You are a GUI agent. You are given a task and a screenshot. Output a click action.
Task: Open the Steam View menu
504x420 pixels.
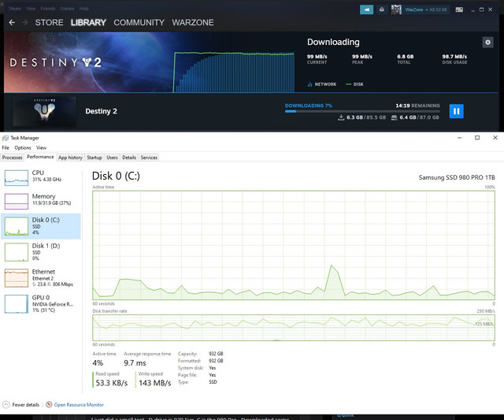coord(31,9)
